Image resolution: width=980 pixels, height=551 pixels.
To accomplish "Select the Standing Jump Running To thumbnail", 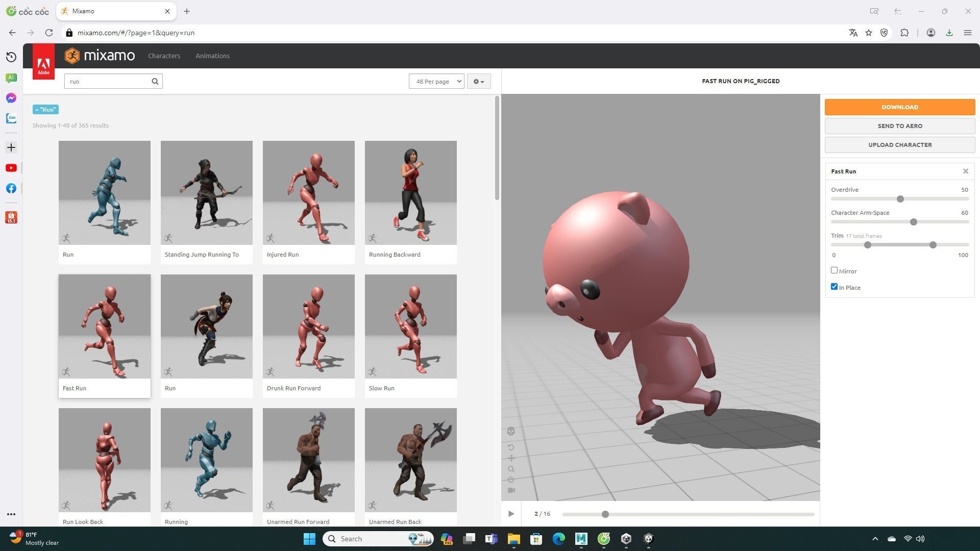I will coord(207,193).
